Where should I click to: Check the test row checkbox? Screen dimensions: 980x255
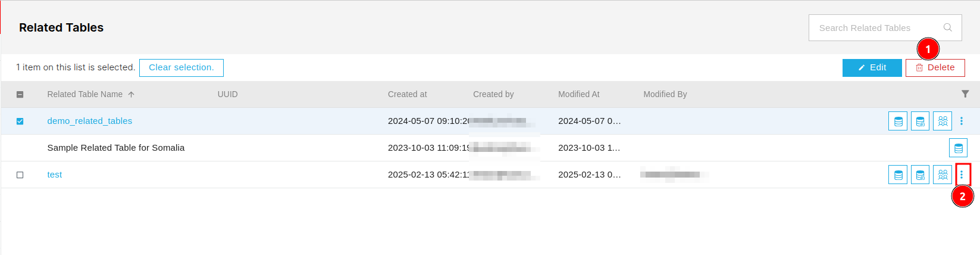pos(20,175)
